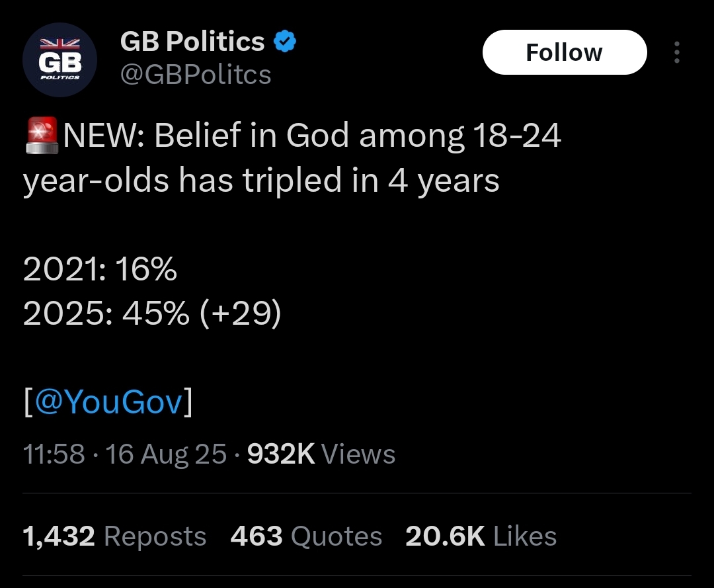The width and height of the screenshot is (714, 588).
Task: Click the opening bracket before @YouGov
Action: coord(28,402)
